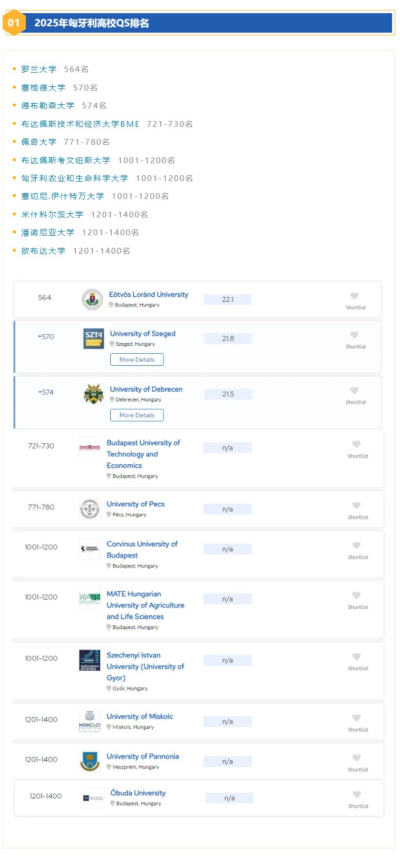Shortlist heart for Corvinus University of Budapest
This screenshot has height=868, width=400.
356,545
